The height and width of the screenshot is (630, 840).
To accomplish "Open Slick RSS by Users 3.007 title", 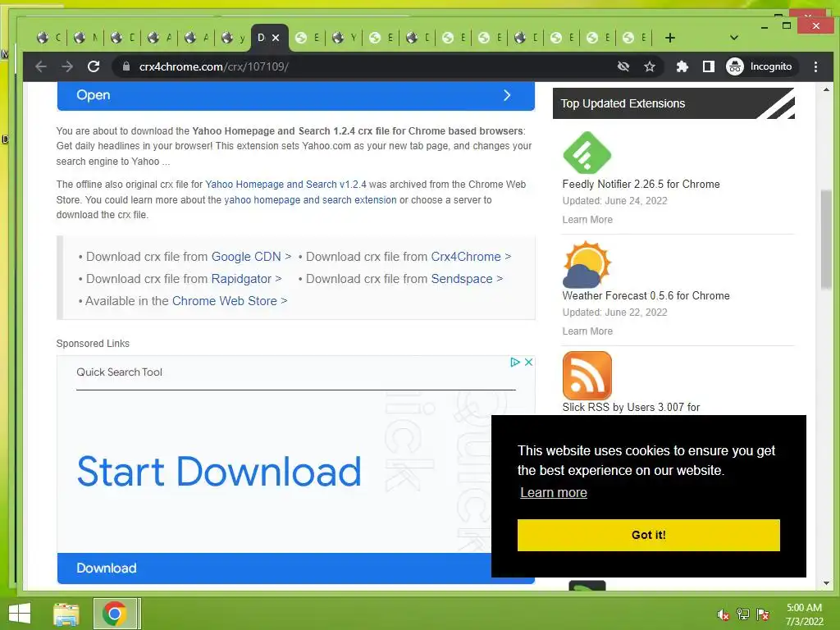I will (631, 407).
